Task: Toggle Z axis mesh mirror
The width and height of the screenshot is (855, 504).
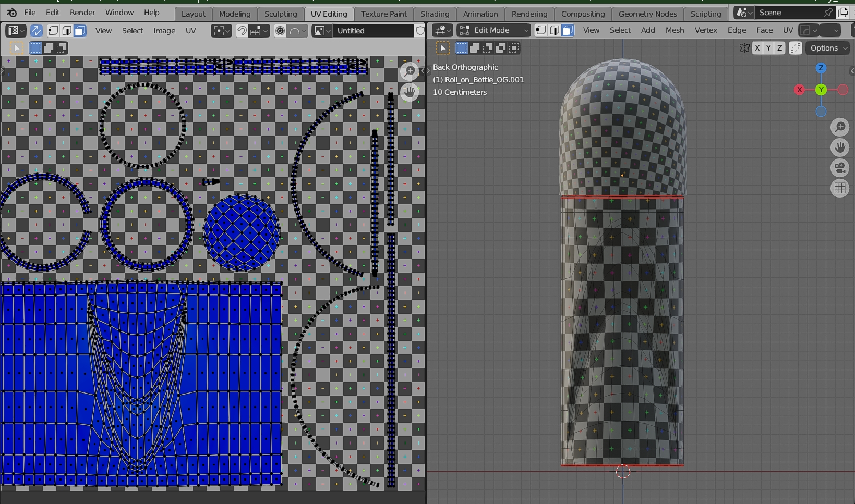Action: tap(779, 48)
